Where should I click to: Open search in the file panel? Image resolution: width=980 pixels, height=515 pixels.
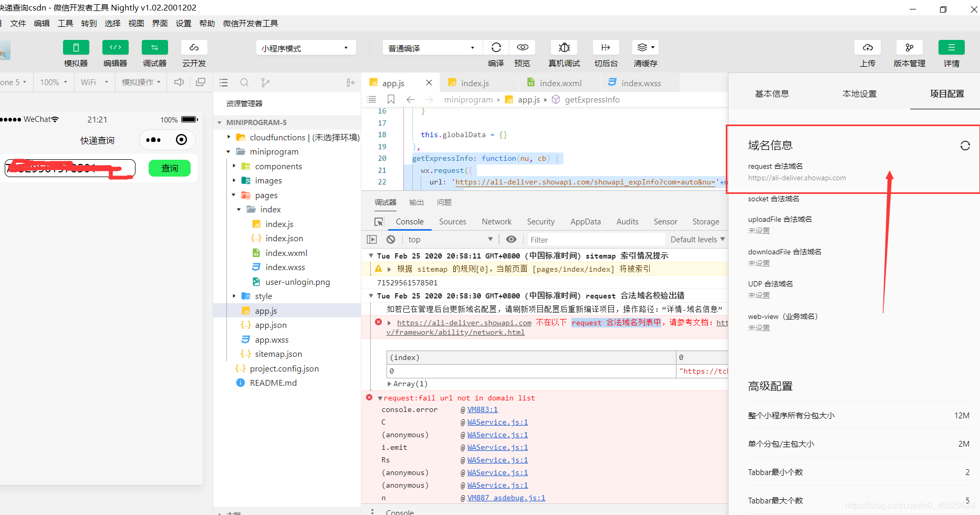coord(244,83)
